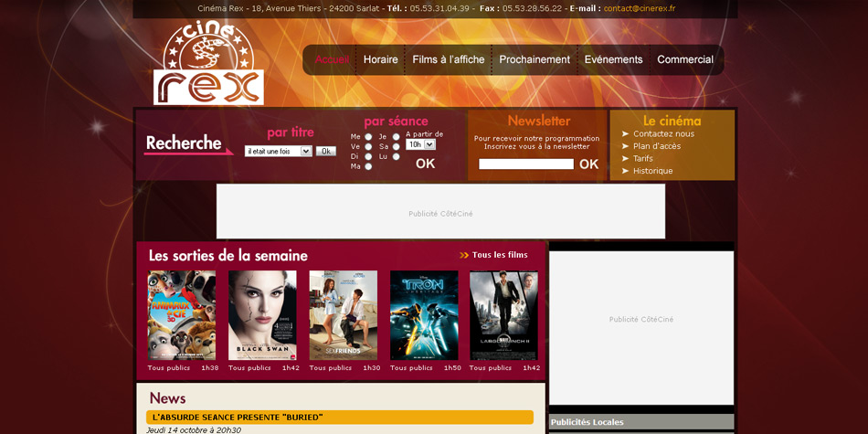Open the Largo Winch II poster
This screenshot has width=868, height=434.
tap(503, 315)
